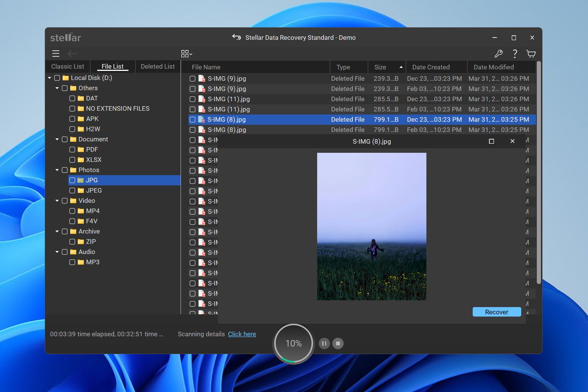The height and width of the screenshot is (392, 588).
Task: Check the checkbox for S-IMG (8).jpg
Action: (192, 119)
